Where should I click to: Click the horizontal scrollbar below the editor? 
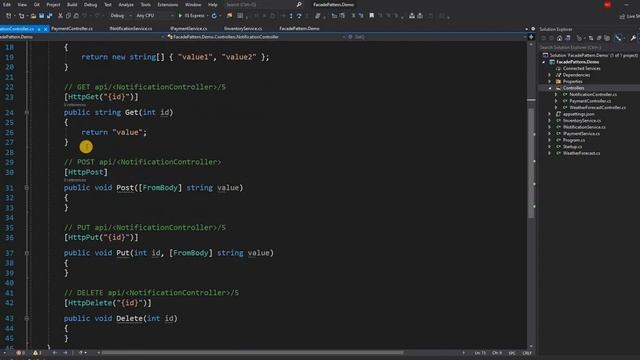coord(252,353)
